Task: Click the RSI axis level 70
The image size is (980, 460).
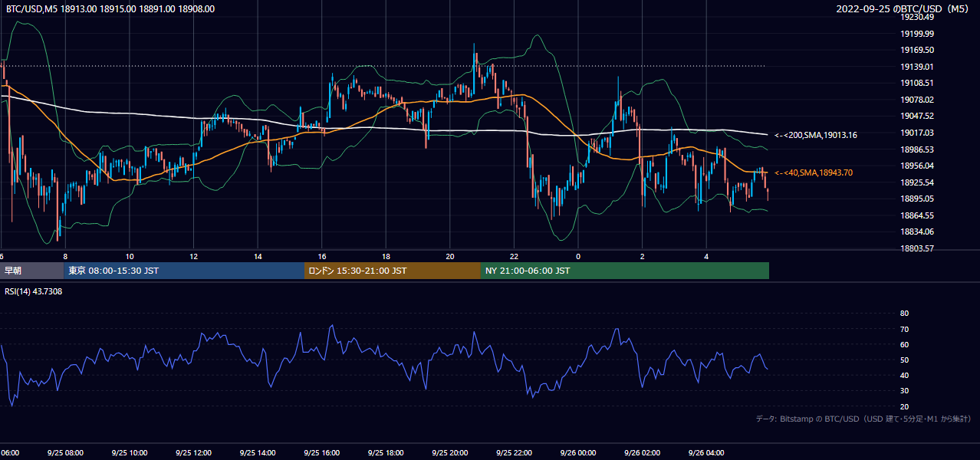Action: pyautogui.click(x=904, y=329)
